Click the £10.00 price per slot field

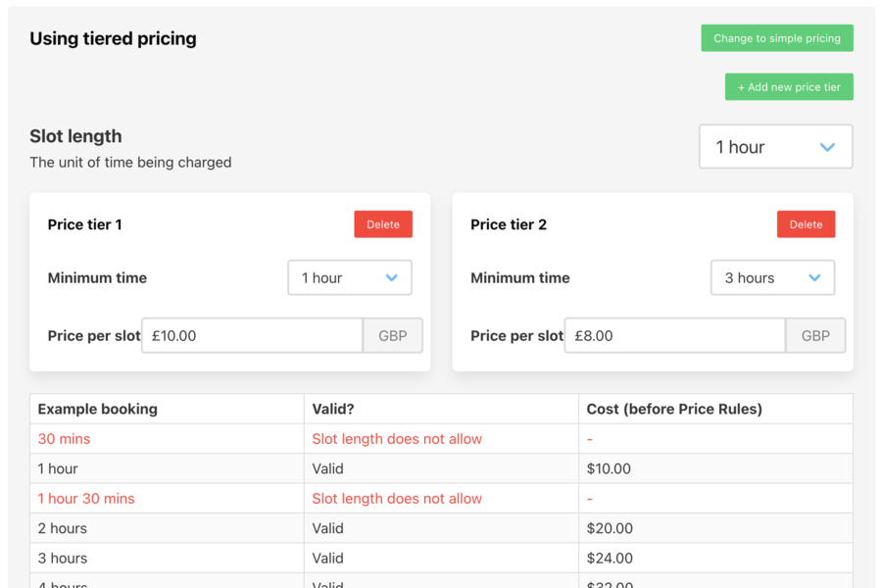coord(252,335)
